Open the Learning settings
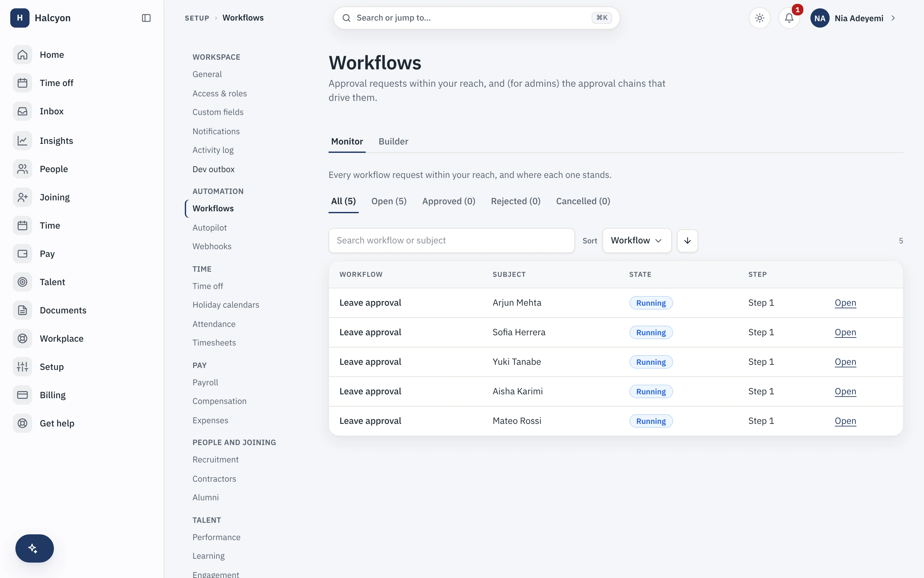Viewport: 924px width, 578px height. [x=209, y=556]
